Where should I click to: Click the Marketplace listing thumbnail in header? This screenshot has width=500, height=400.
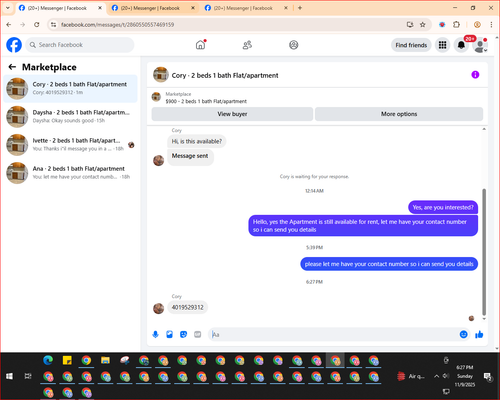tap(156, 97)
